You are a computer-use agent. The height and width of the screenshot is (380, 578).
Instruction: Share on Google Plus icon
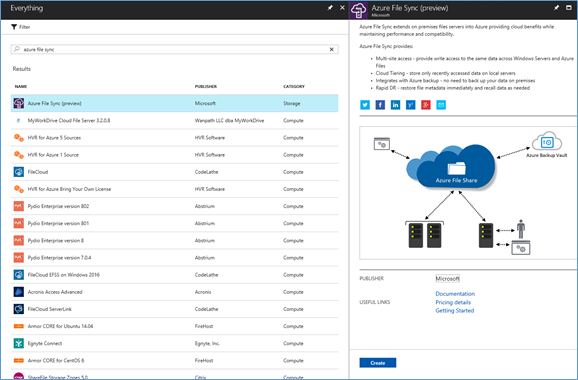426,105
